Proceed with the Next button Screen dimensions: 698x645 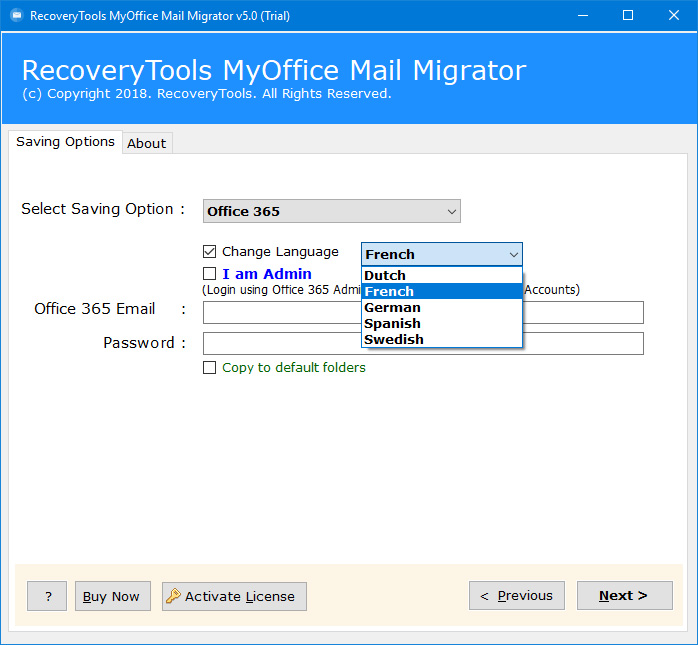625,596
